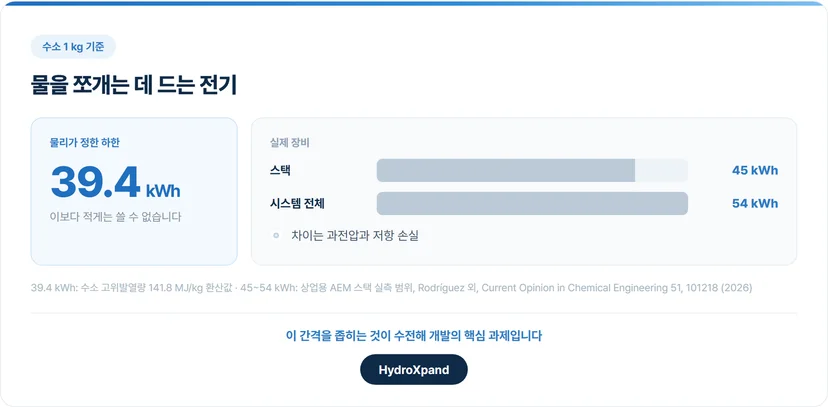Click the '스택' row label
Viewport: 828px width, 407px height.
click(x=280, y=171)
